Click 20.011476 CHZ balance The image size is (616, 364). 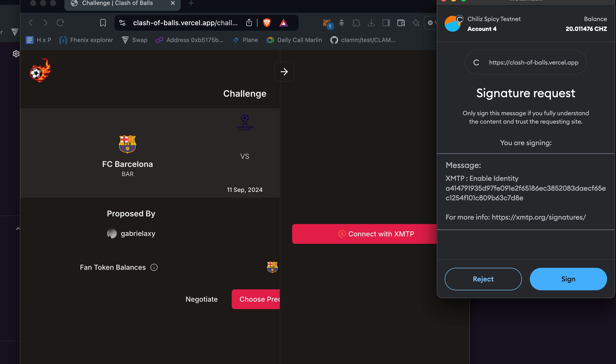coord(586,29)
